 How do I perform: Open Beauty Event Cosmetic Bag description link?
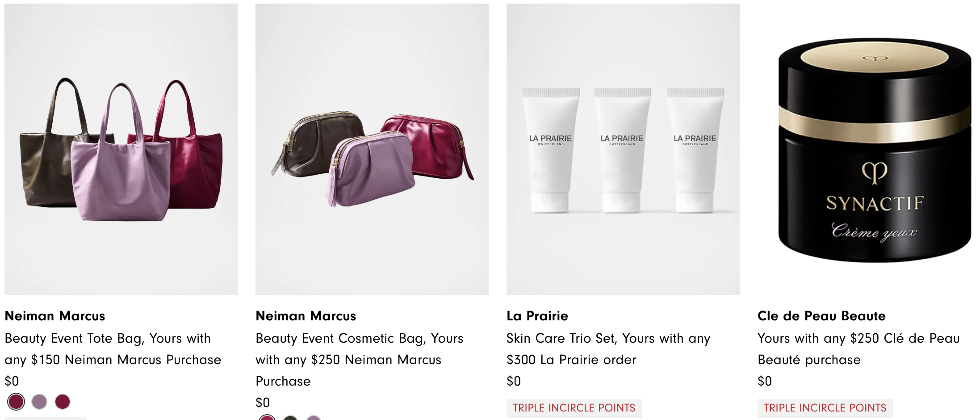point(360,360)
